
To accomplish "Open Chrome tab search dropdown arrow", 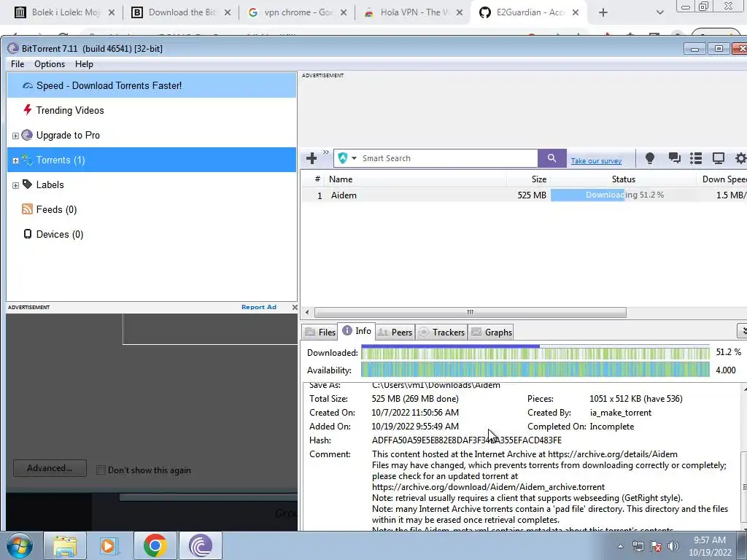I will pos(659,13).
